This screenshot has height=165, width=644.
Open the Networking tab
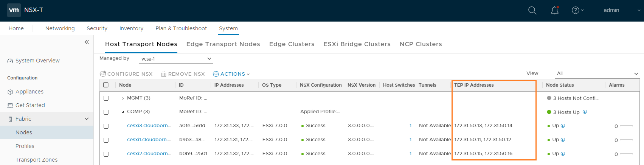click(60, 28)
